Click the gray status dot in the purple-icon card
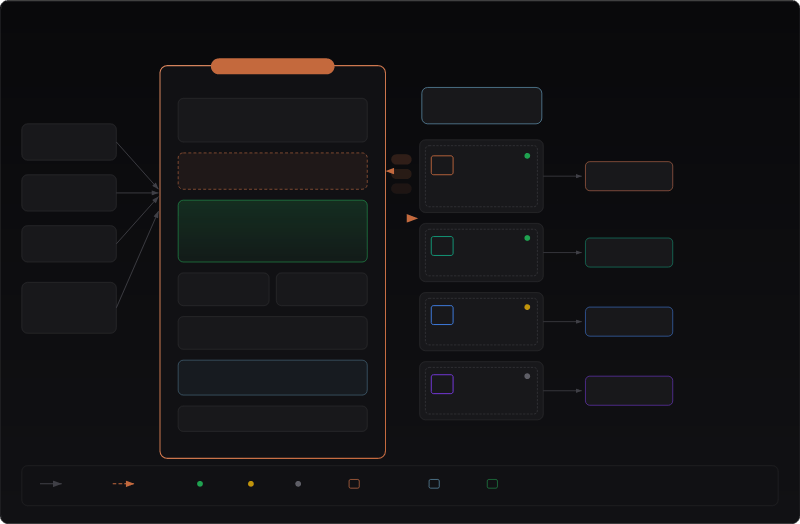The height and width of the screenshot is (524, 800). [x=527, y=376]
